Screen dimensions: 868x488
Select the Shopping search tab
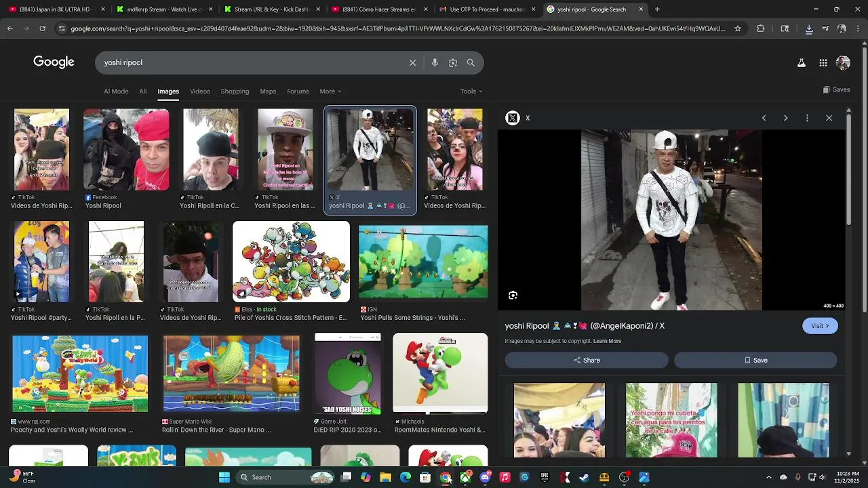point(235,91)
